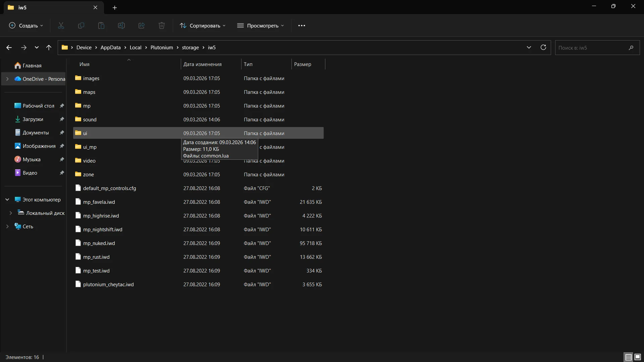This screenshot has width=644, height=362.
Task: Select the mp_nuked.iwd file
Action: [x=99, y=243]
